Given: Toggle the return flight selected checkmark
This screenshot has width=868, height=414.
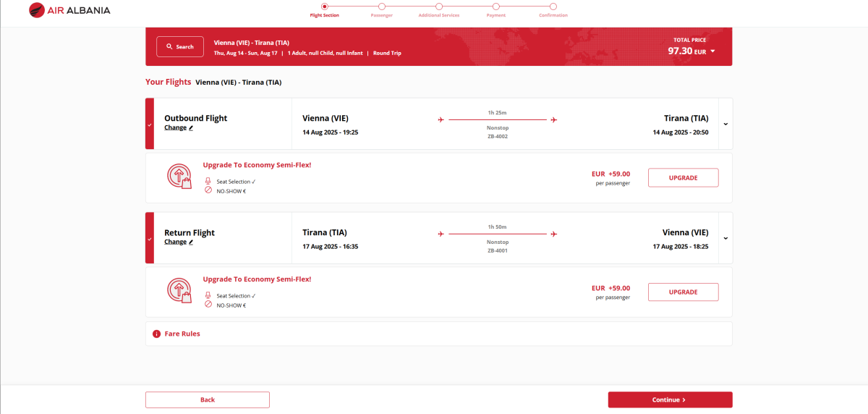Looking at the screenshot, I should pyautogui.click(x=150, y=238).
